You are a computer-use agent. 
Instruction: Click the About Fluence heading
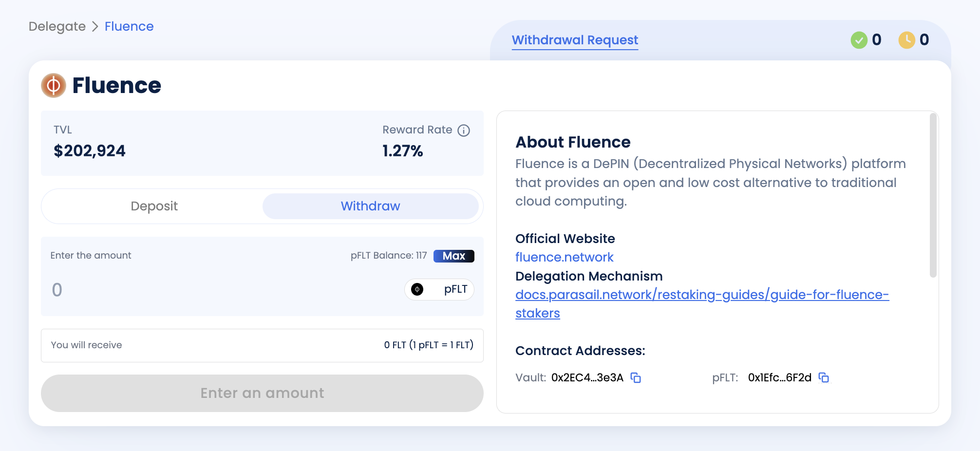coord(573,142)
